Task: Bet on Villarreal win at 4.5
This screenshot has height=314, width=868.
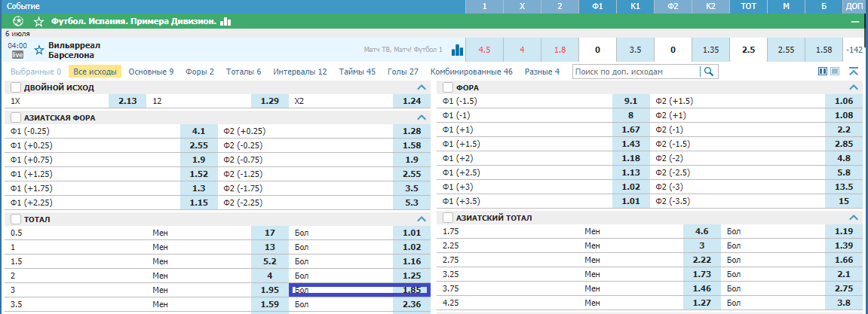Action: pyautogui.click(x=484, y=50)
